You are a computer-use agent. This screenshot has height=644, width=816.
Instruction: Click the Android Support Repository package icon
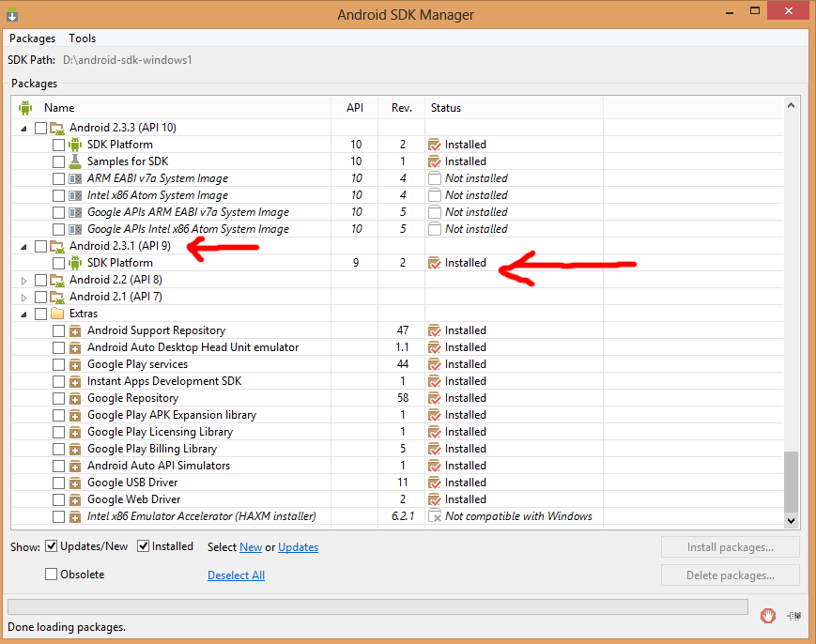[x=76, y=330]
